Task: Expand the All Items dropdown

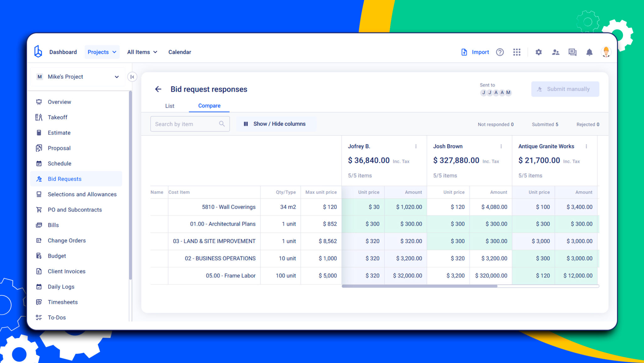Action: tap(142, 52)
